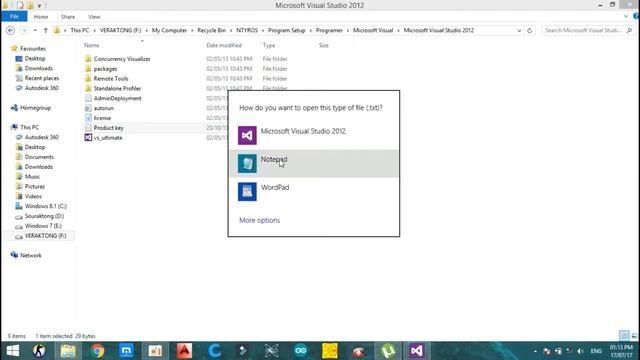Open the View ribbon tab
The image size is (640, 360).
[x=94, y=17]
